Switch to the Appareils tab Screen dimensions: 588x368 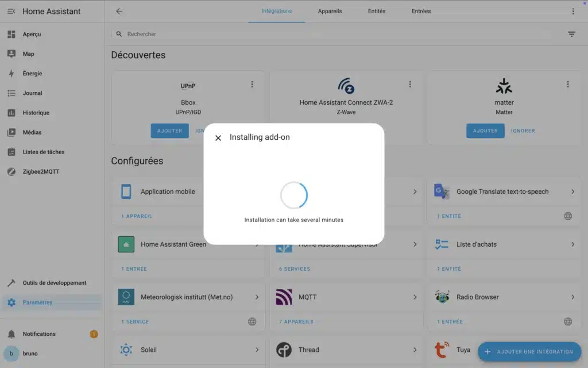(330, 11)
